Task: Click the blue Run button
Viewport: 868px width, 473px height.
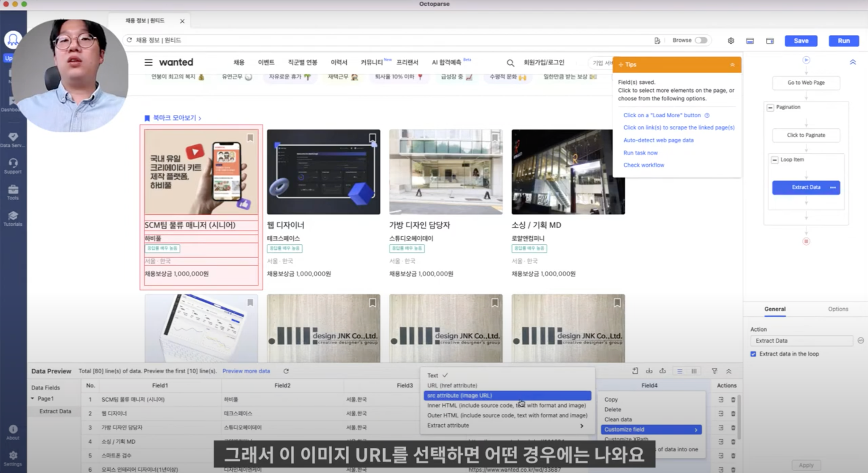Action: [843, 41]
